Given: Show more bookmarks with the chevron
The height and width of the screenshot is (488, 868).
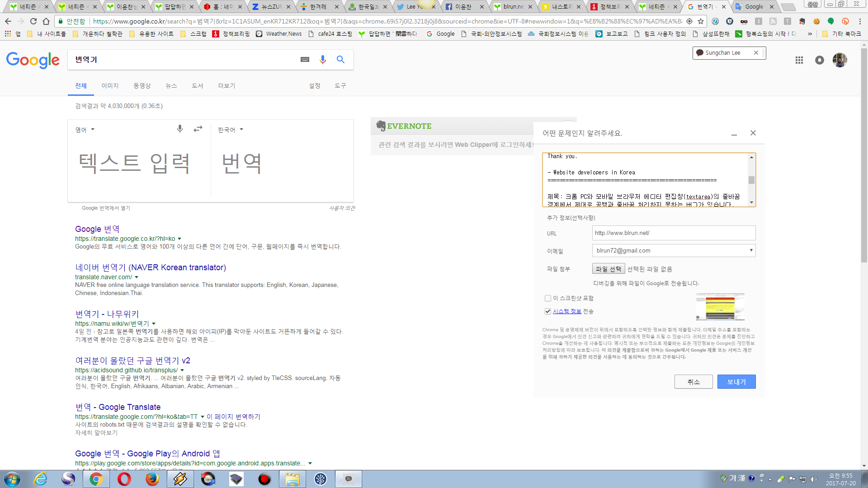Looking at the screenshot, I should pyautogui.click(x=810, y=34).
